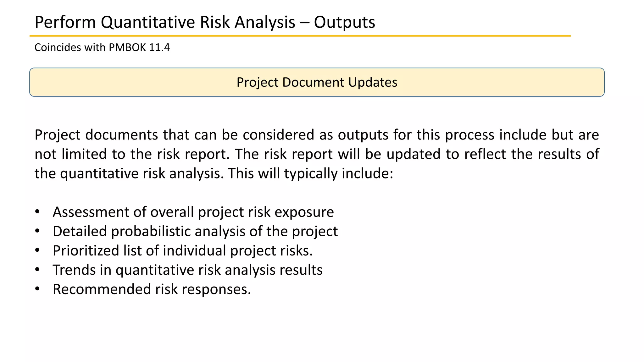Click bullet dot before "Detailed probabilistic analysis"

(37, 232)
